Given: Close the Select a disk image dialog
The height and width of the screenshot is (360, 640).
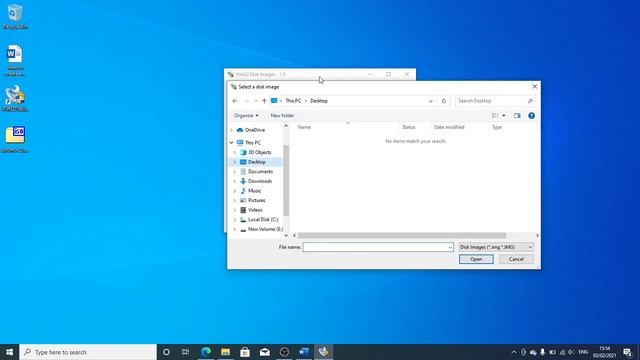Looking at the screenshot, I should click(535, 87).
